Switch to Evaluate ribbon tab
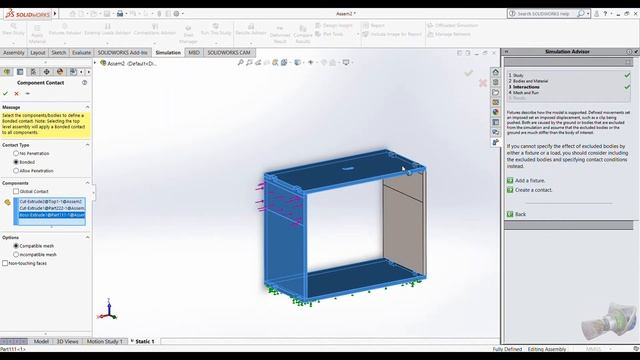 [x=81, y=53]
